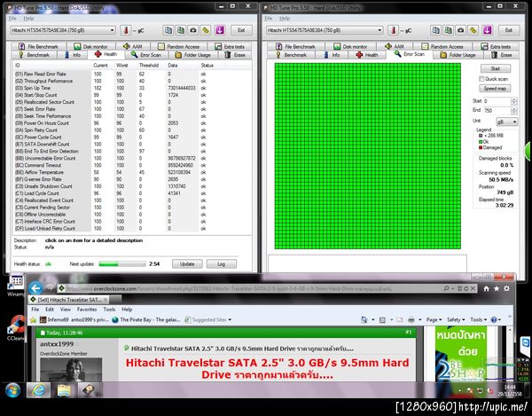This screenshot has width=532, height=416.
Task: Open drive dropdown in left HD Tune window
Action: coord(63,30)
